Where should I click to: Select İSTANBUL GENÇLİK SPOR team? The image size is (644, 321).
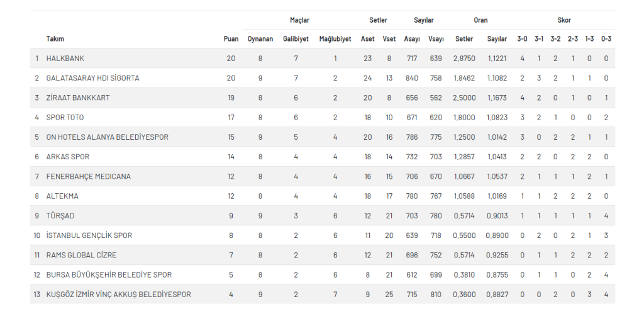89,235
